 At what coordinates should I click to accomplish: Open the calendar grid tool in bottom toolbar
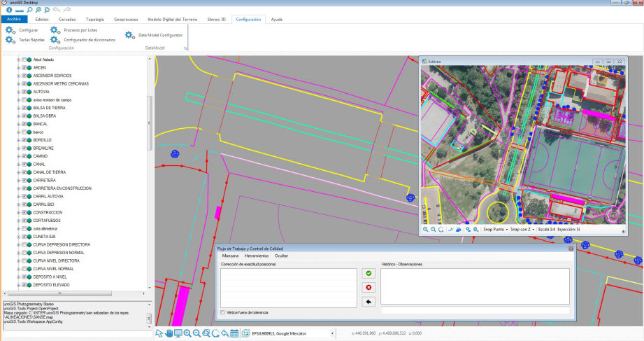click(234, 333)
